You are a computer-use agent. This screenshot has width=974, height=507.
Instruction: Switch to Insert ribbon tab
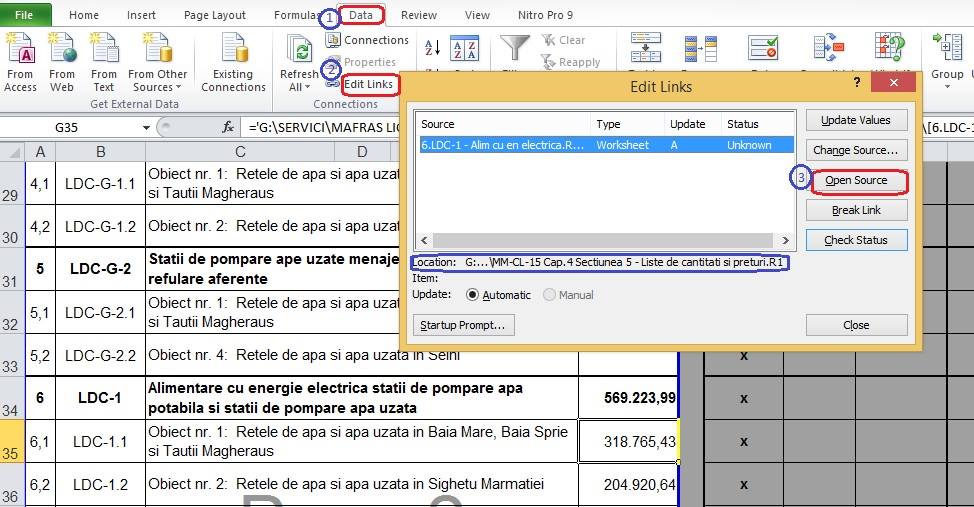[141, 15]
